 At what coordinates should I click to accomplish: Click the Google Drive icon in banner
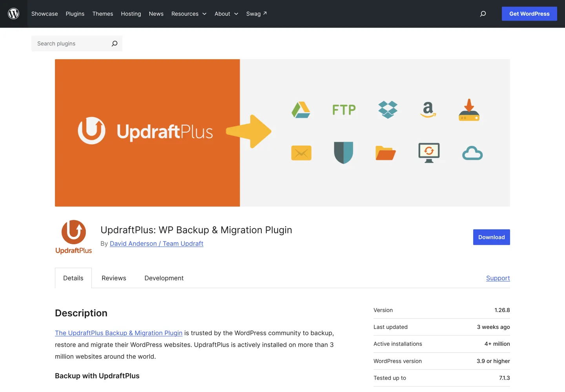point(301,110)
